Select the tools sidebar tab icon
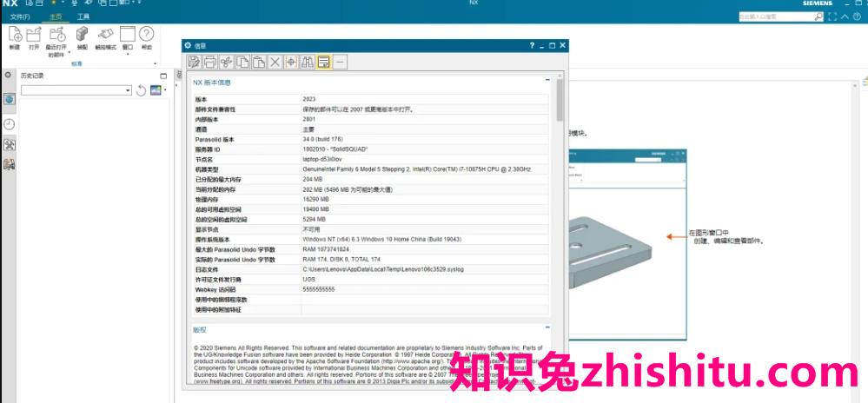Image resolution: width=868 pixels, height=403 pixels. pyautogui.click(x=9, y=144)
